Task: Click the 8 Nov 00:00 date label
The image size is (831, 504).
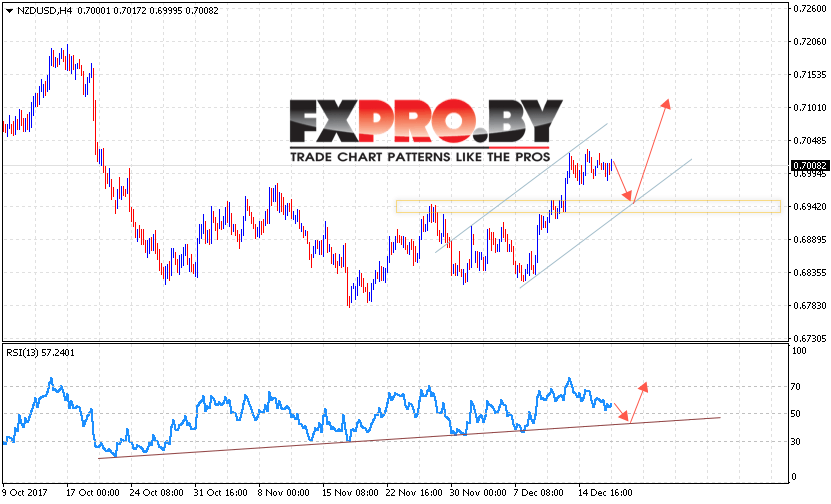Action: pos(284,493)
